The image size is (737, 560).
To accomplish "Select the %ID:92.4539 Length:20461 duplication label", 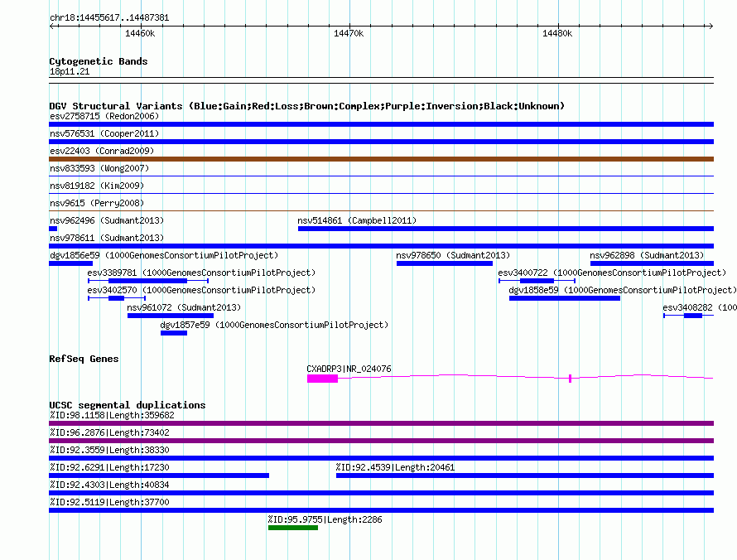I will click(395, 467).
